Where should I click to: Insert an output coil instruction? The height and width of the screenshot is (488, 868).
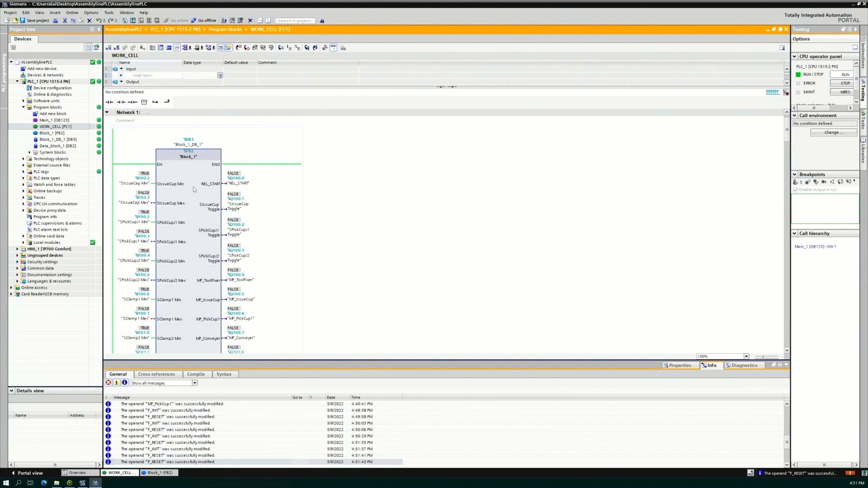[132, 102]
